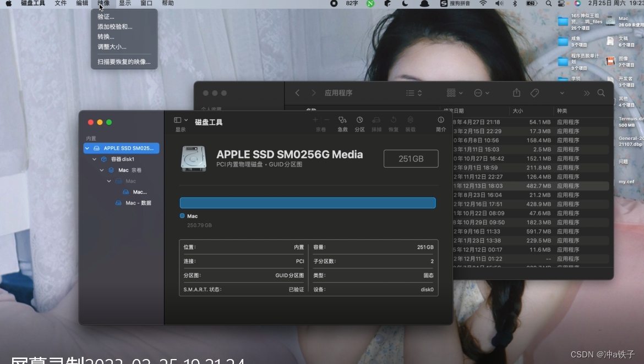The height and width of the screenshot is (364, 644).
Task: Toggle Bluetooth from the menu bar
Action: click(x=514, y=4)
